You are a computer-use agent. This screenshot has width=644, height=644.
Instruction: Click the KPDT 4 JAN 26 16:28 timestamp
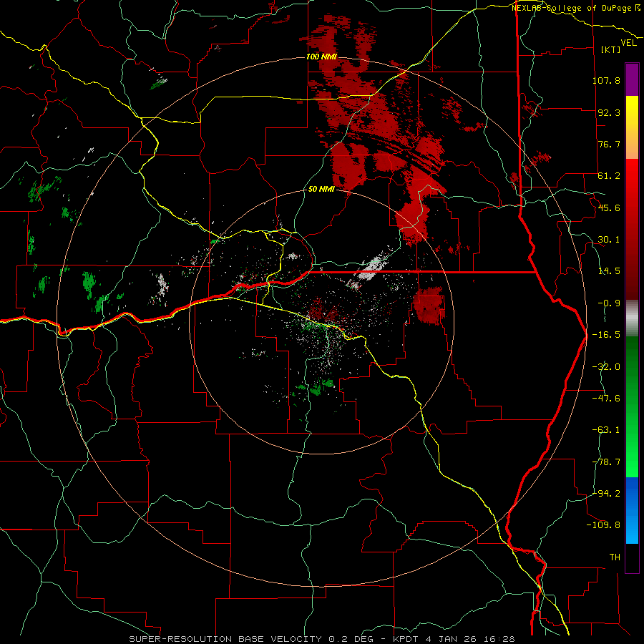(454, 639)
